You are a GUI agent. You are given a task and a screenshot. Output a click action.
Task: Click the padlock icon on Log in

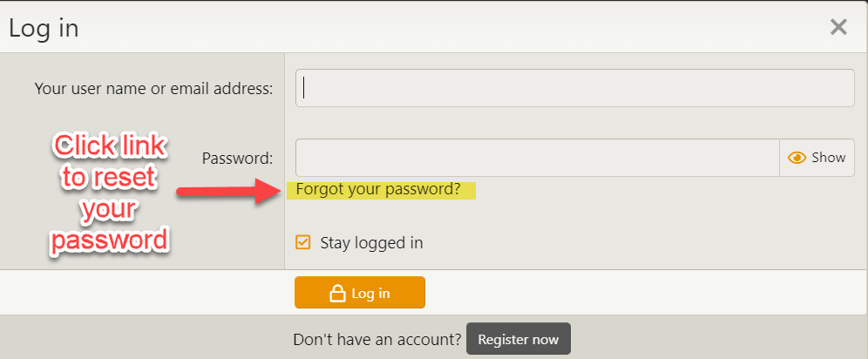pyautogui.click(x=337, y=293)
